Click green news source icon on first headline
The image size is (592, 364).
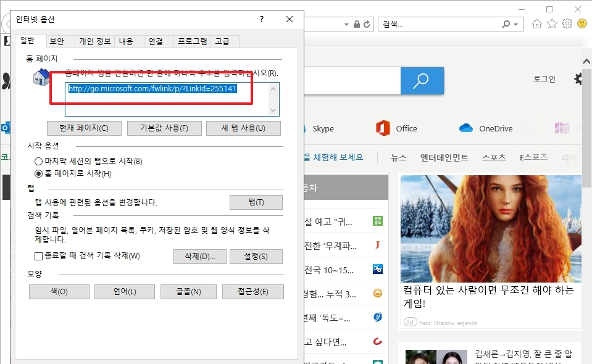pyautogui.click(x=378, y=221)
